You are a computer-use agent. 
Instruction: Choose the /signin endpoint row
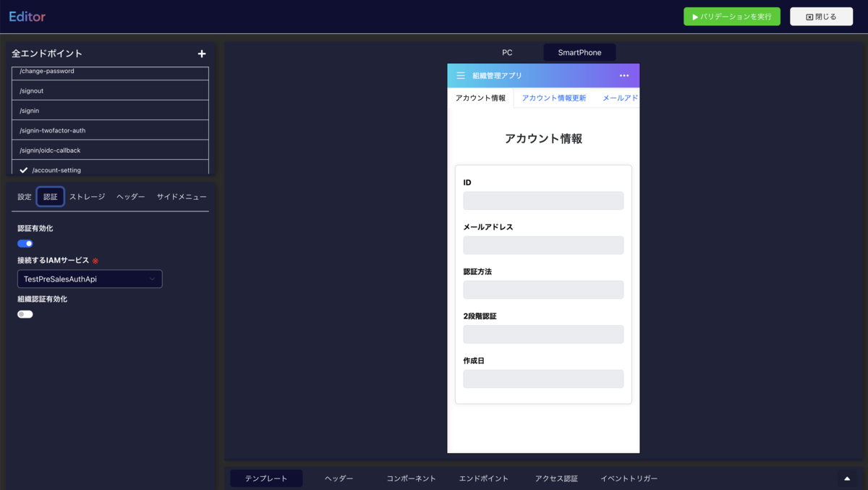(110, 110)
